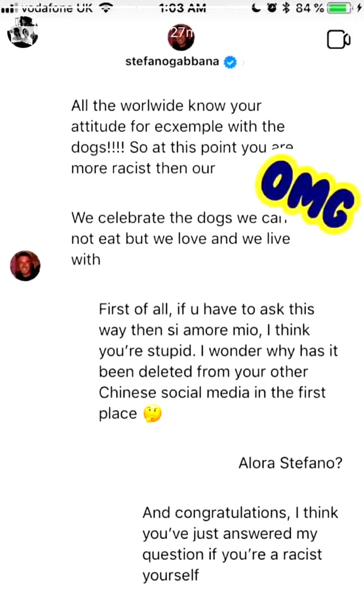The width and height of the screenshot is (364, 604).
Task: Tap the sender avatar beside the dog message
Action: [x=25, y=265]
